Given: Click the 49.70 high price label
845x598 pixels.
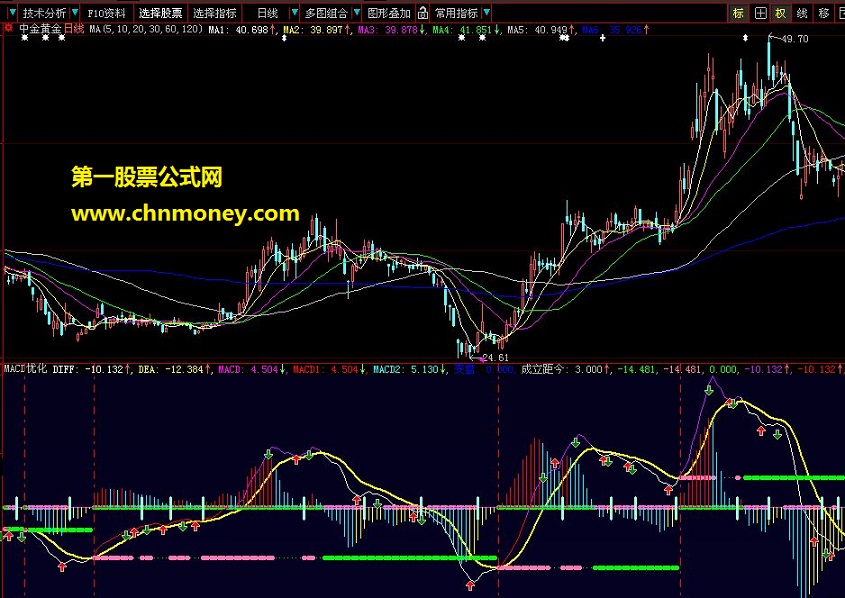Looking at the screenshot, I should 794,39.
